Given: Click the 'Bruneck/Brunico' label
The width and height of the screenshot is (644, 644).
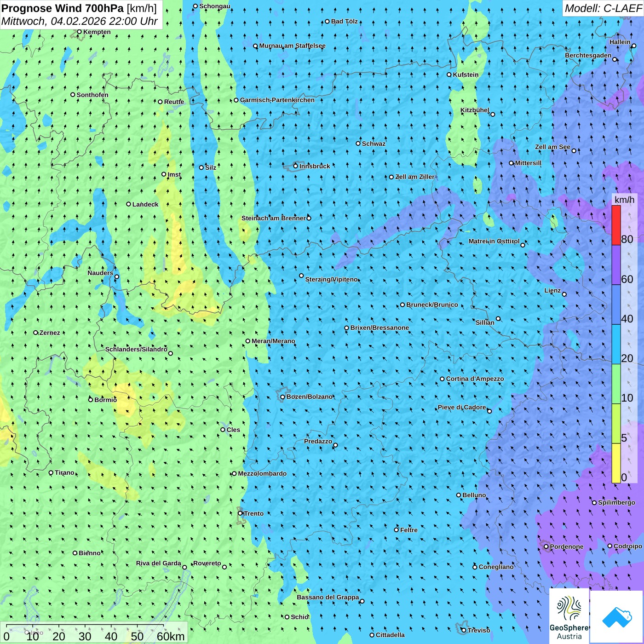Looking at the screenshot, I should click(x=432, y=305).
